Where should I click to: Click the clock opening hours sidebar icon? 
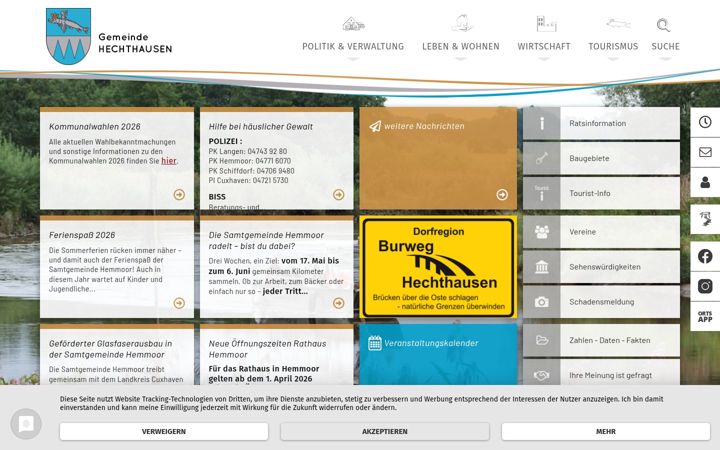pos(705,122)
